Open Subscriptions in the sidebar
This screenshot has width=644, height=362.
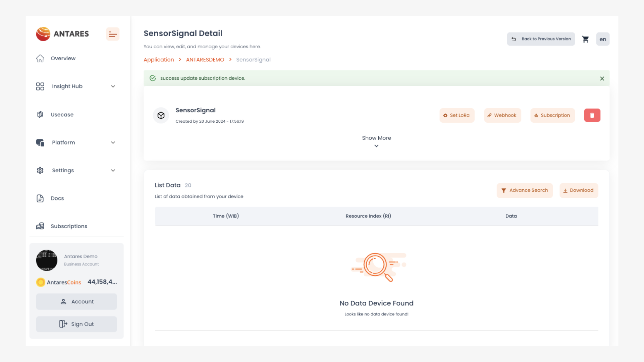69,226
